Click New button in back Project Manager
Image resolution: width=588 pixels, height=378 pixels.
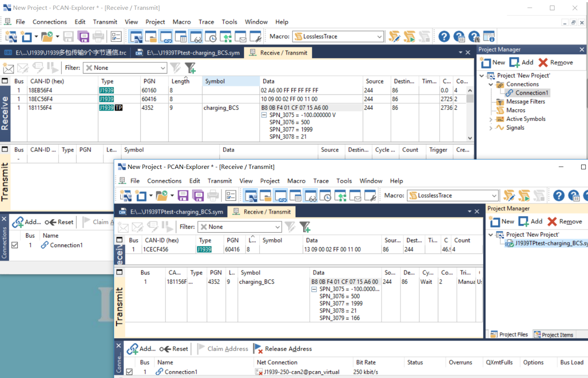(493, 62)
